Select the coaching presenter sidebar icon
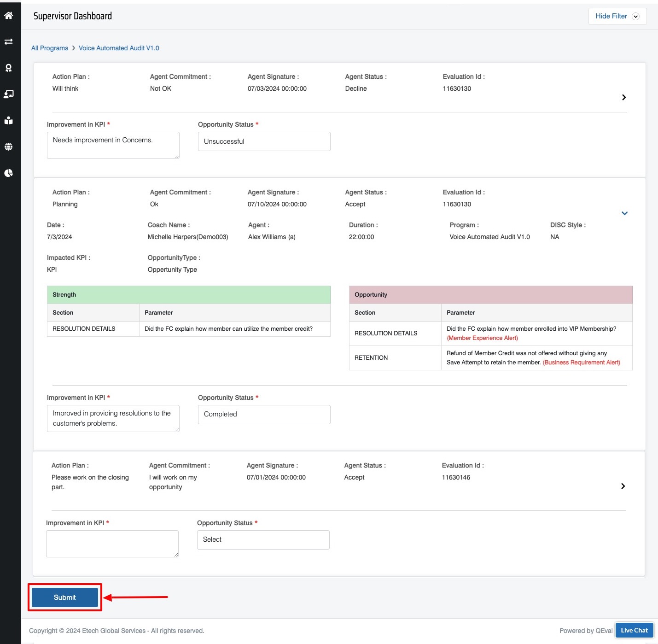The width and height of the screenshot is (658, 644). coord(8,94)
